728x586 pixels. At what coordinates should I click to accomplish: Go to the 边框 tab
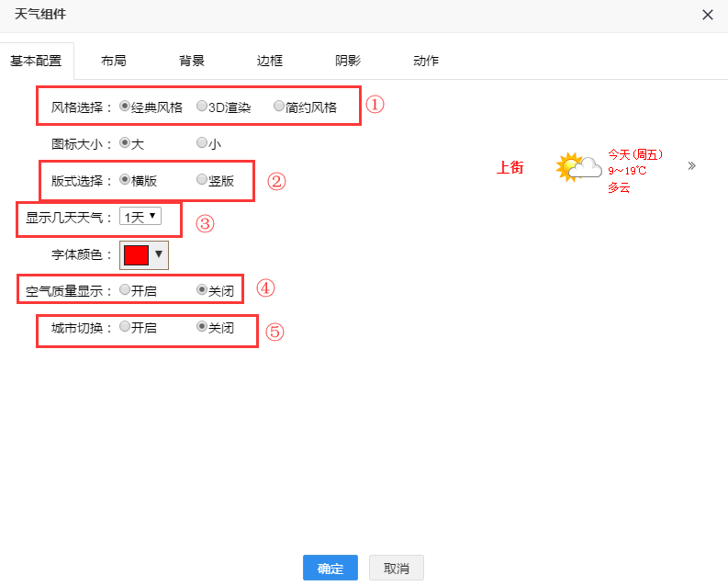click(270, 61)
